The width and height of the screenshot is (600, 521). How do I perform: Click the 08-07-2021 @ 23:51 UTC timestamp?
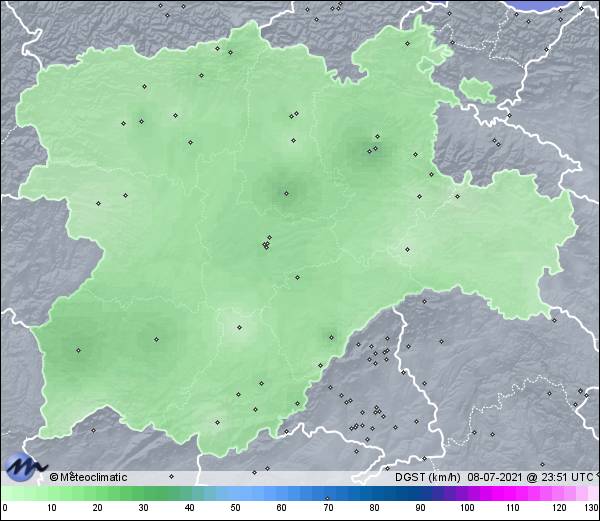530,477
